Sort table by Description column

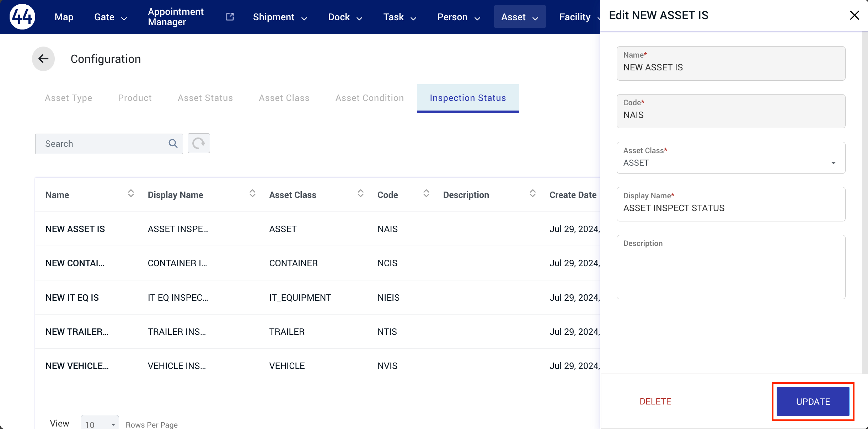click(x=532, y=194)
